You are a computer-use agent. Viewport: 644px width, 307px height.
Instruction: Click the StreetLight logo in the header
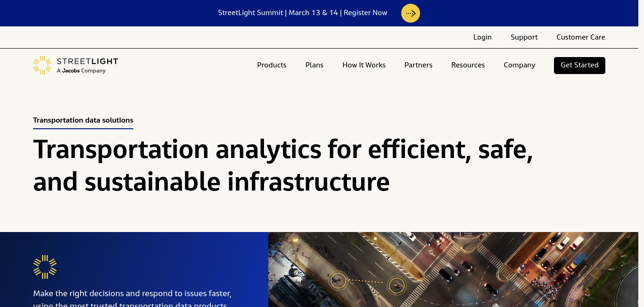pos(75,65)
